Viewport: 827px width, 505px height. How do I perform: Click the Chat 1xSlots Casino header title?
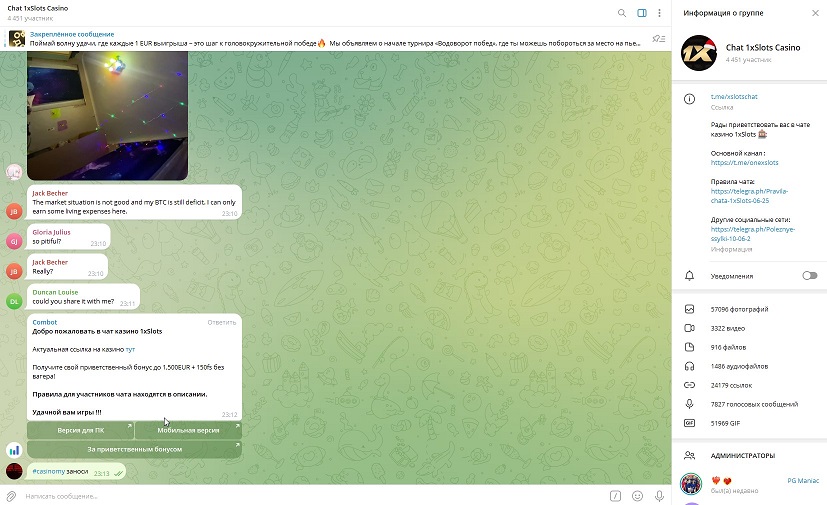[x=38, y=8]
